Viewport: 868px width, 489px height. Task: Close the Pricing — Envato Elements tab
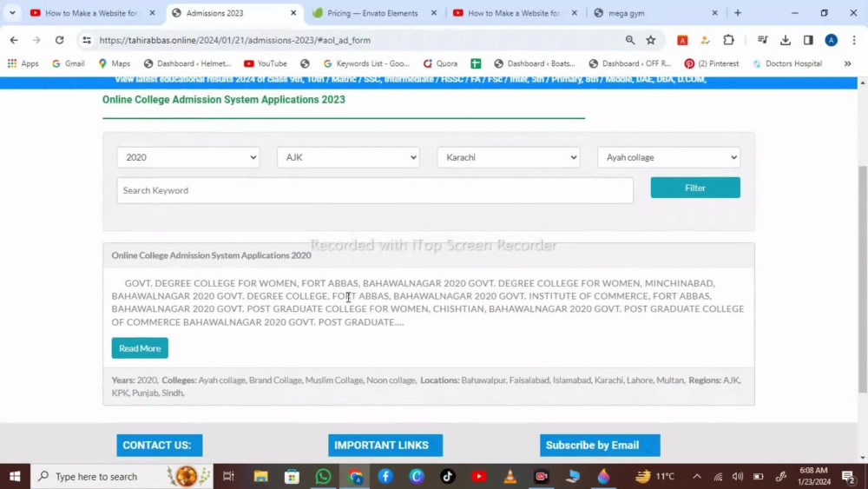434,13
